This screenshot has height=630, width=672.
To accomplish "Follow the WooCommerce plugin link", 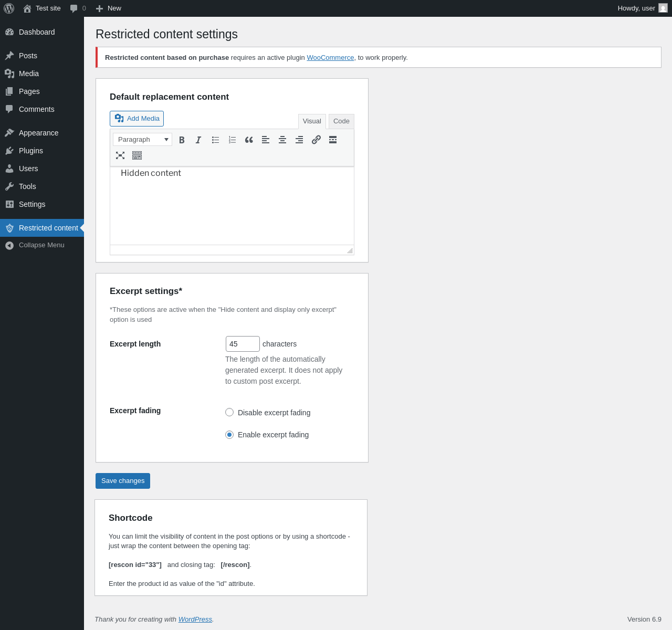I will (330, 58).
